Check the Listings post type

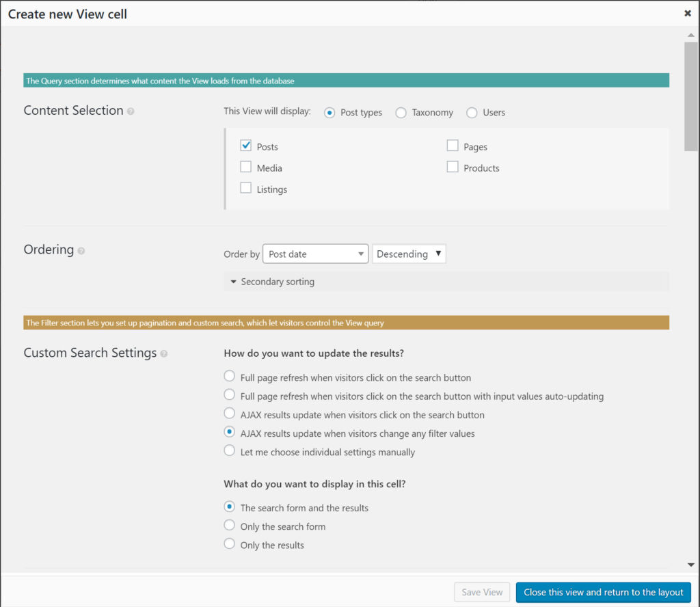[246, 188]
